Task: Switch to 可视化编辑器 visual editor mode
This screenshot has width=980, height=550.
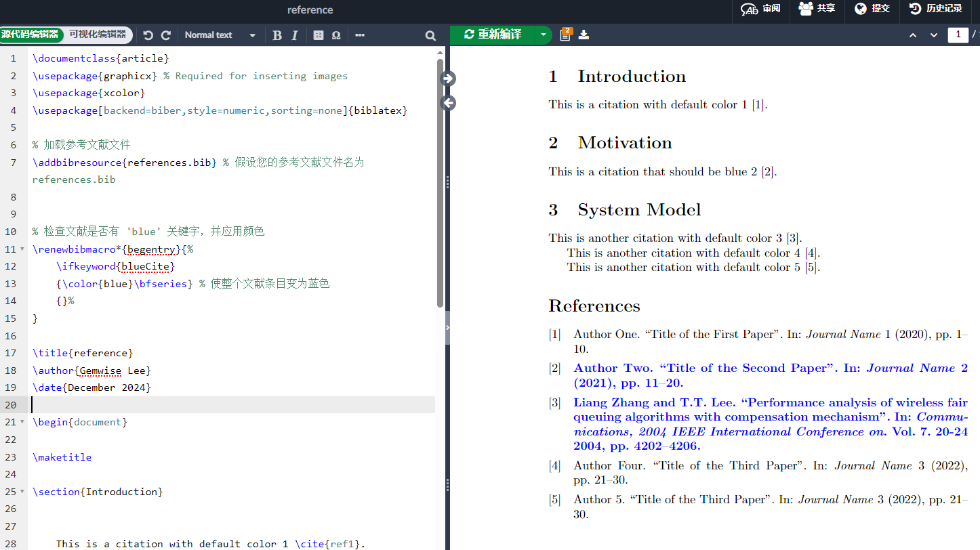Action: point(98,34)
